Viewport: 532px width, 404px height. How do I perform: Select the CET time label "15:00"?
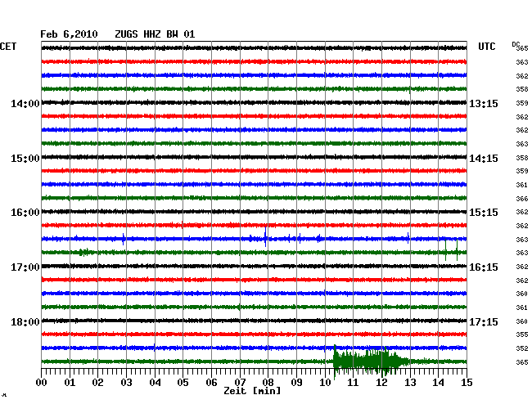pos(25,159)
